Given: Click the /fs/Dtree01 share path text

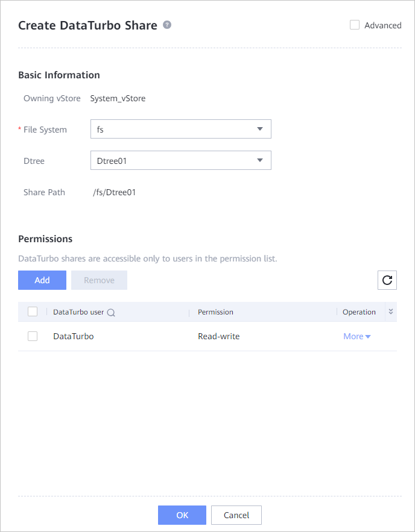Looking at the screenshot, I should click(x=114, y=192).
